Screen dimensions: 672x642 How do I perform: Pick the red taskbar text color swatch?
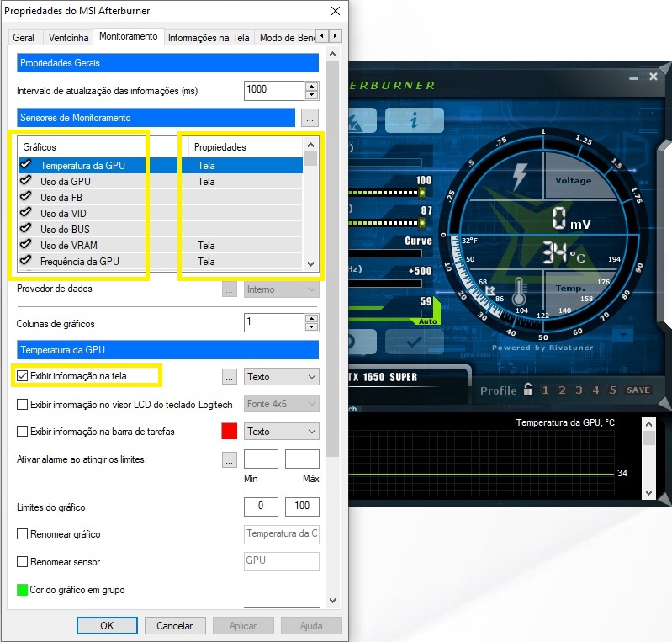click(x=230, y=431)
